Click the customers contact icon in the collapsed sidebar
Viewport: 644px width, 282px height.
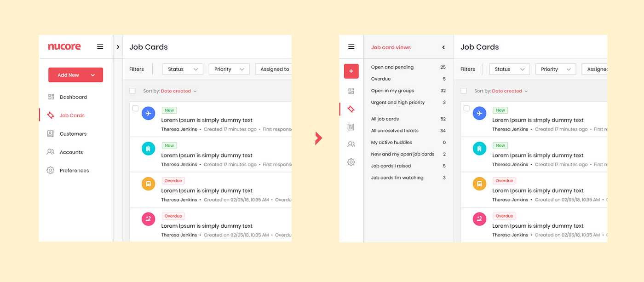point(351,127)
